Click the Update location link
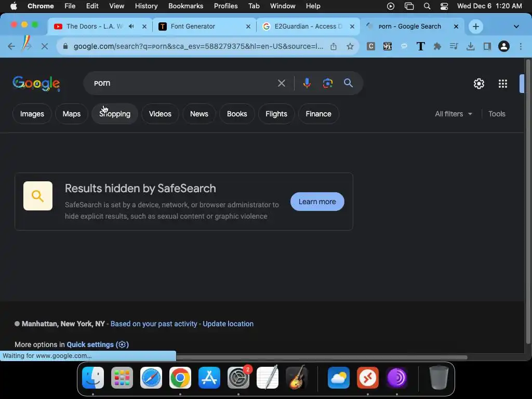This screenshot has width=532, height=399. pyautogui.click(x=228, y=324)
